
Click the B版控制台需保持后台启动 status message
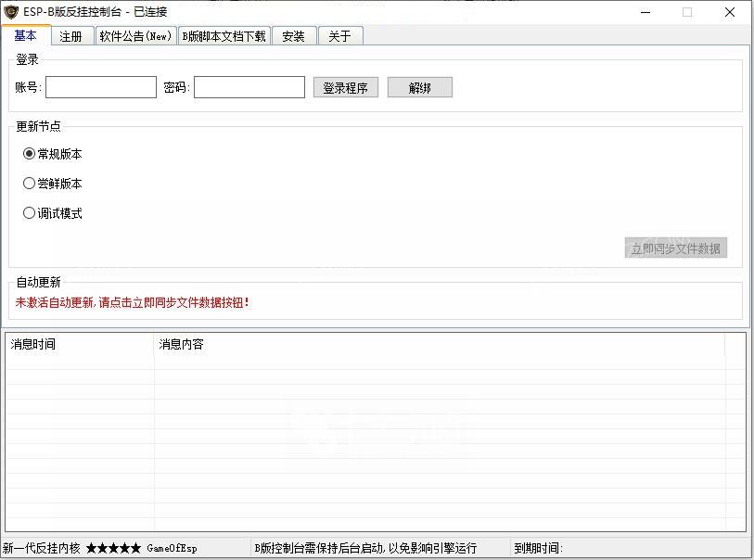pyautogui.click(x=365, y=548)
